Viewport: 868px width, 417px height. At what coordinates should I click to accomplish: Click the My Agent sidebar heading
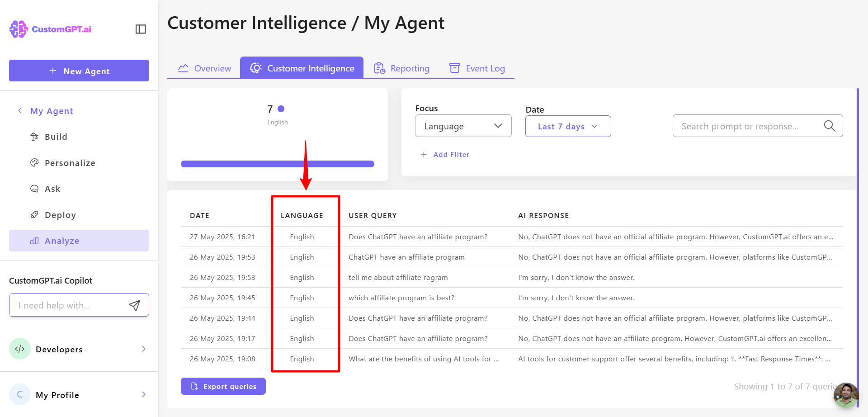point(52,111)
